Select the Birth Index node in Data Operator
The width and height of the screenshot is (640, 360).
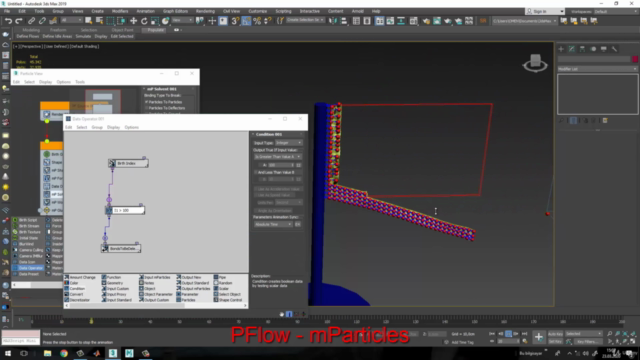128,163
